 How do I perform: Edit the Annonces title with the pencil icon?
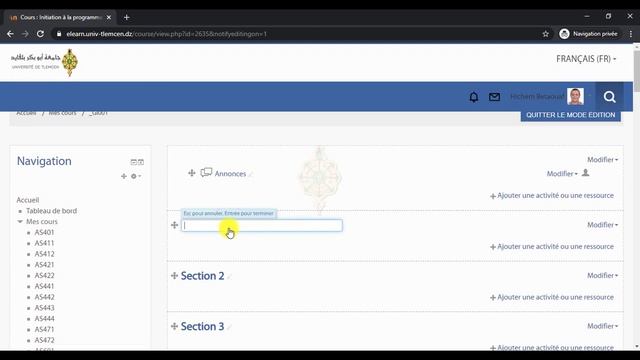(x=251, y=174)
